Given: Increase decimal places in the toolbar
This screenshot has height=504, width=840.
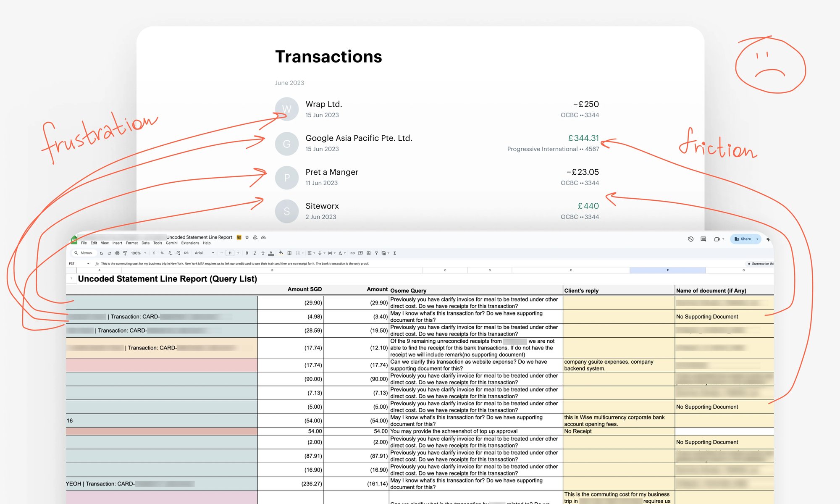Looking at the screenshot, I should point(178,253).
